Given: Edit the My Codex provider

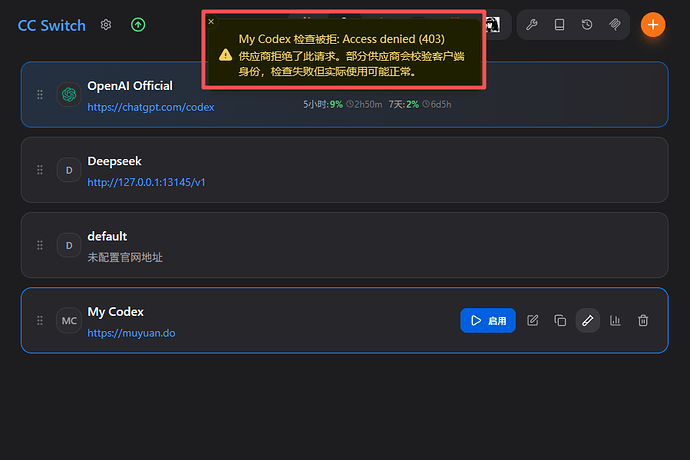Looking at the screenshot, I should tap(532, 320).
